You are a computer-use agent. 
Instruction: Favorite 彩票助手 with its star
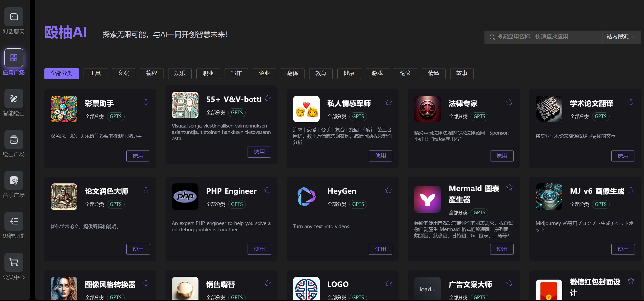click(x=146, y=102)
